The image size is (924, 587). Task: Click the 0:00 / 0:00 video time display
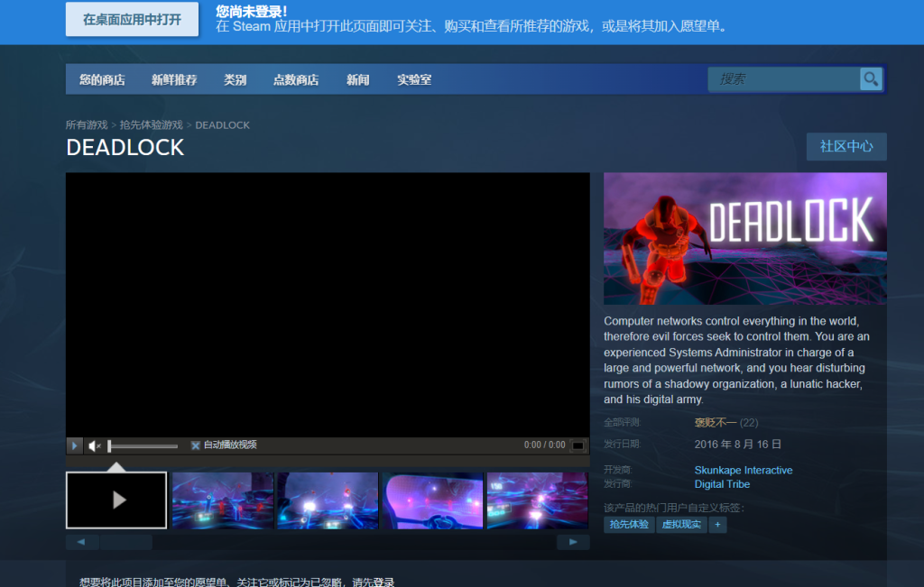544,445
